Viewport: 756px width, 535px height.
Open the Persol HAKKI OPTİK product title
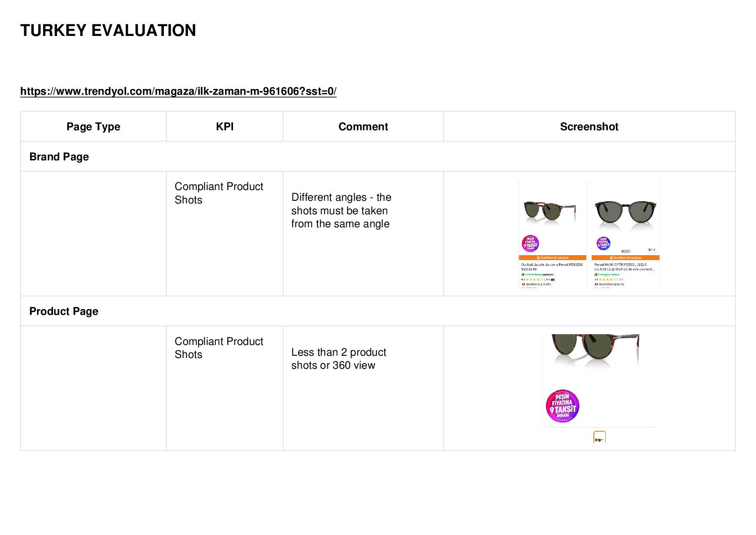(624, 267)
